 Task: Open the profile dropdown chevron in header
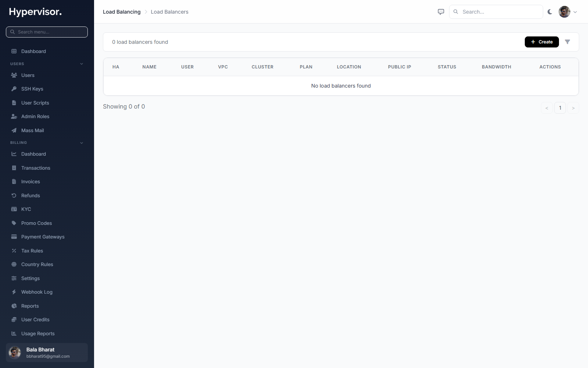coord(575,12)
